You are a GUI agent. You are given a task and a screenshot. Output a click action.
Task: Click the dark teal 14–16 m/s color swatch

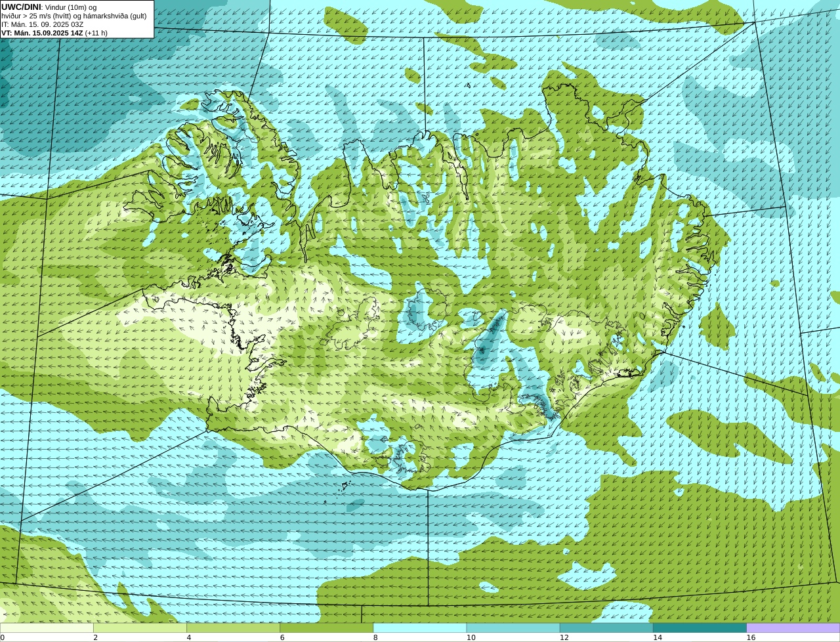pyautogui.click(x=700, y=628)
